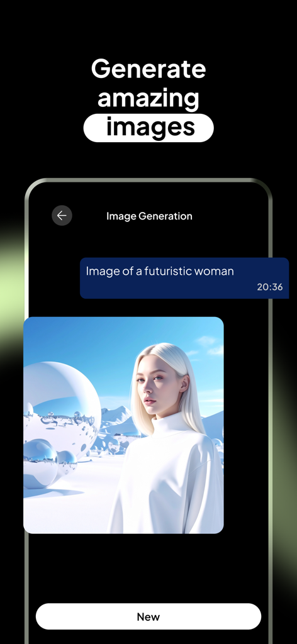Tap the back arrow icon
The width and height of the screenshot is (297, 644).
point(62,216)
